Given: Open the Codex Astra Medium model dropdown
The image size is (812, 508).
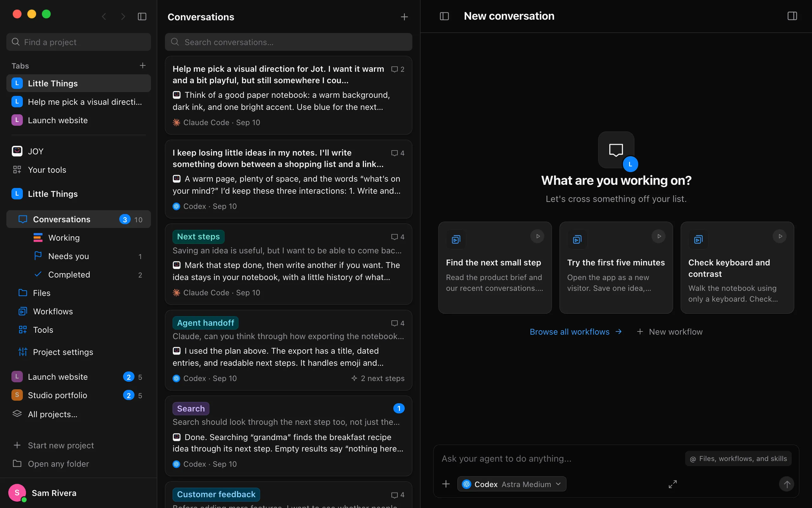Looking at the screenshot, I should (x=512, y=484).
